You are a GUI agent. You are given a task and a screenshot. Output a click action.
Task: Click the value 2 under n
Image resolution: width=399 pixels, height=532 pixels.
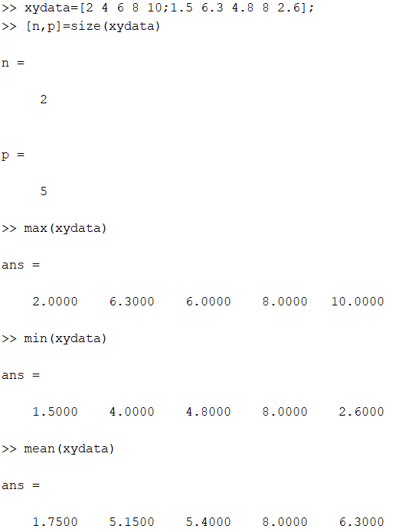coord(44,100)
